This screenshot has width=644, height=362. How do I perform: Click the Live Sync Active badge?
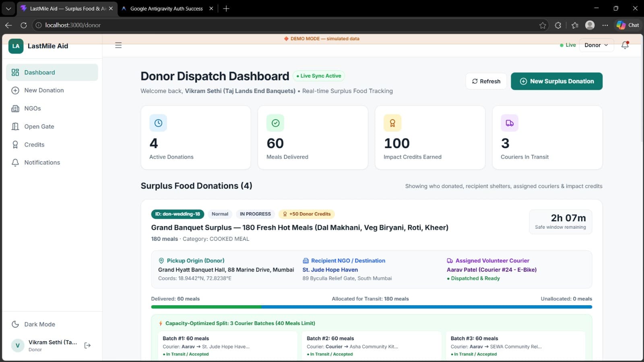[318, 76]
